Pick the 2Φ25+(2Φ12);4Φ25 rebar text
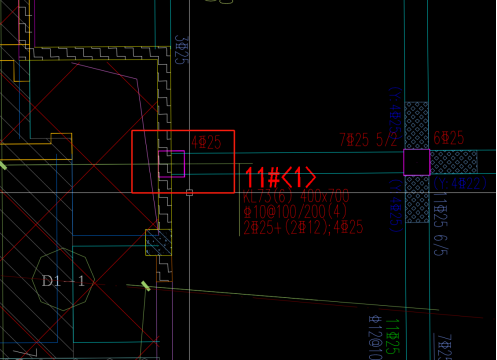The image size is (497, 360). pos(303,227)
